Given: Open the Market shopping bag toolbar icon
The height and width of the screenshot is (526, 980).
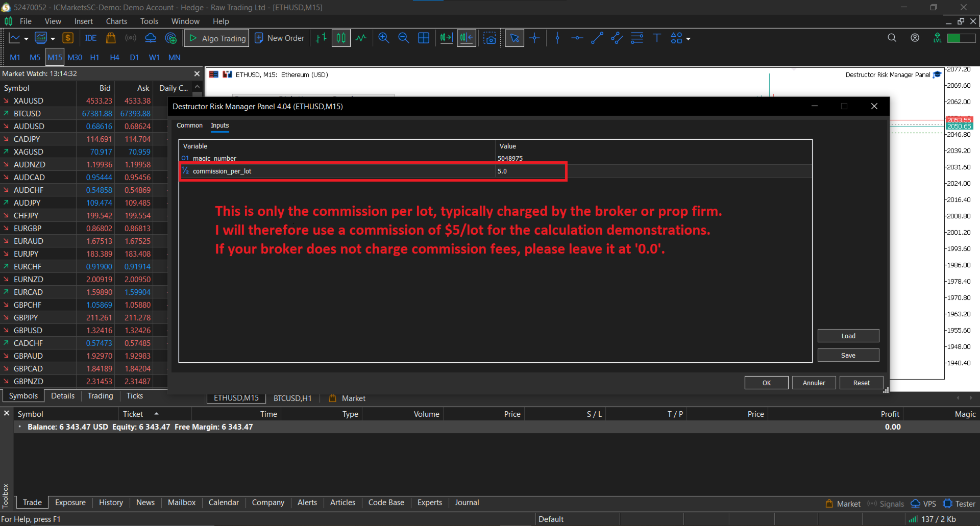Looking at the screenshot, I should 111,38.
